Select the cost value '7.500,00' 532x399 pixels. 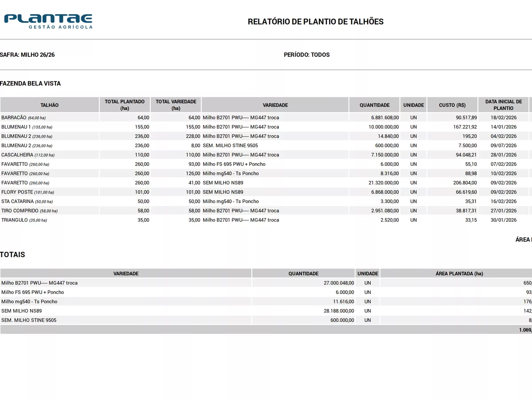click(x=468, y=145)
